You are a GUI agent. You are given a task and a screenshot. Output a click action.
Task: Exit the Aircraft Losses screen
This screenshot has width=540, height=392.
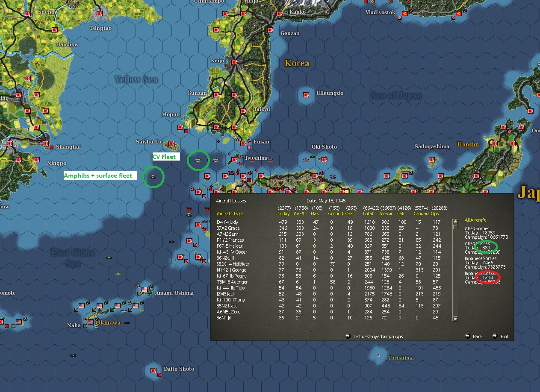tap(505, 336)
